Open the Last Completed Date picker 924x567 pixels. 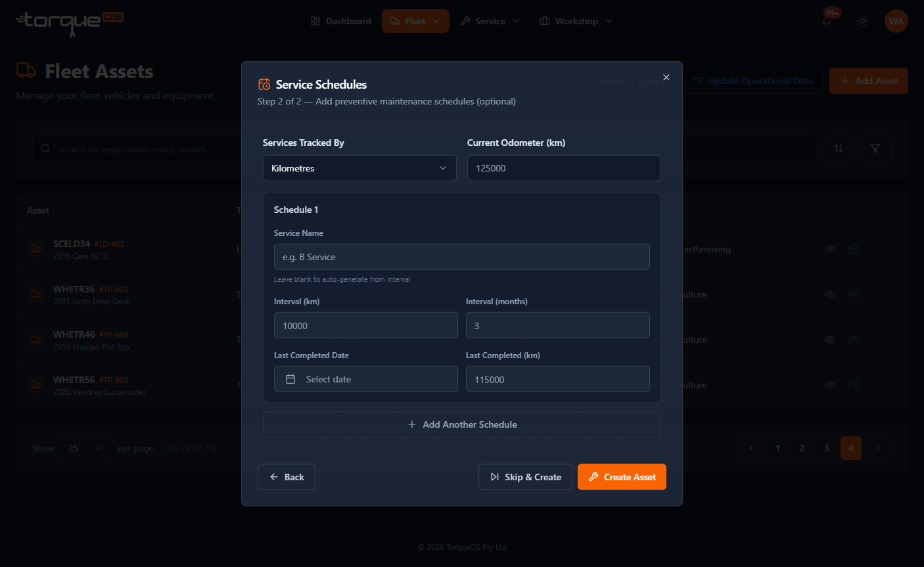pyautogui.click(x=366, y=379)
